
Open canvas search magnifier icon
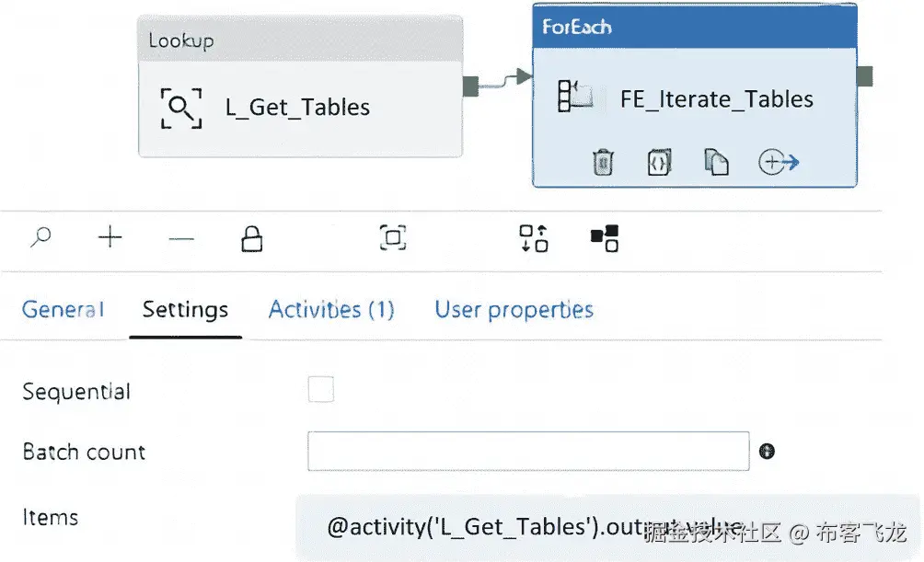[40, 238]
